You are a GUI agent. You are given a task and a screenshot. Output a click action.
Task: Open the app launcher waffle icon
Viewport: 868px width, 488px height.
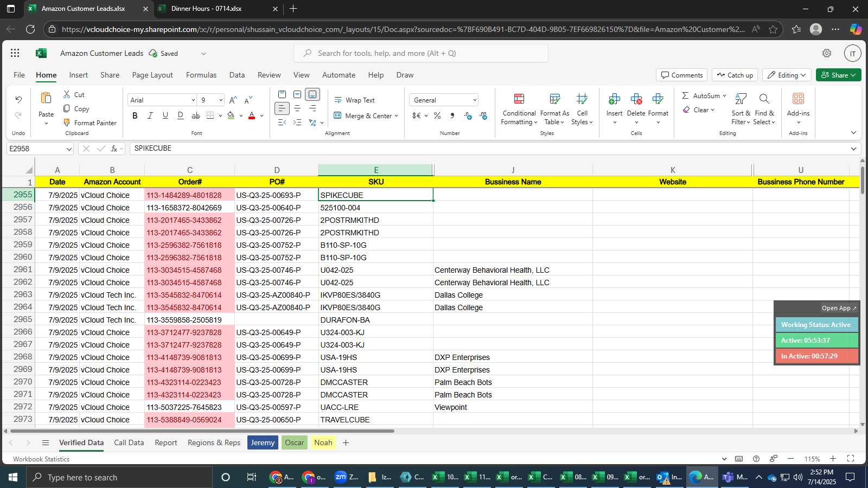click(15, 53)
